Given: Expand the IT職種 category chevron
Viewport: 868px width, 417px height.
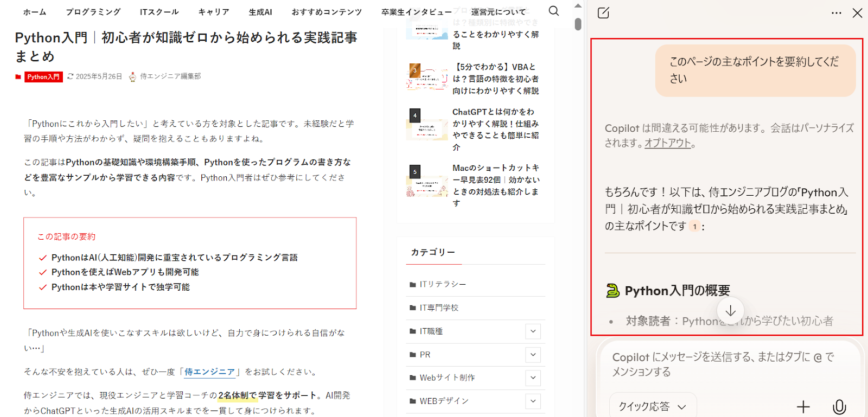Looking at the screenshot, I should pos(533,331).
